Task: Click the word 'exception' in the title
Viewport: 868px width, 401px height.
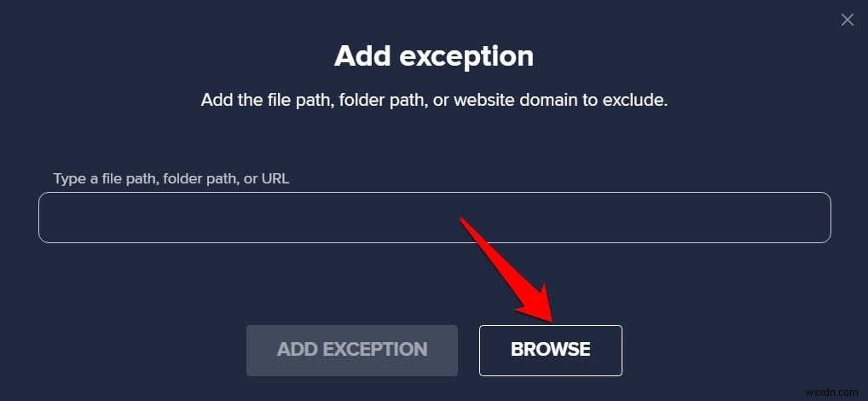Action: pyautogui.click(x=466, y=57)
